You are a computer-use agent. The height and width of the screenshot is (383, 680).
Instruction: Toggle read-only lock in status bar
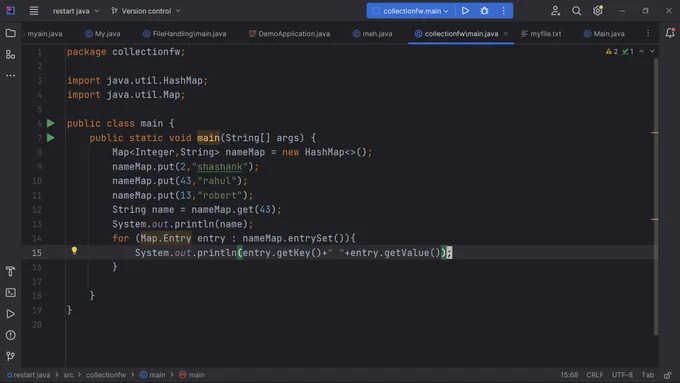tap(667, 375)
